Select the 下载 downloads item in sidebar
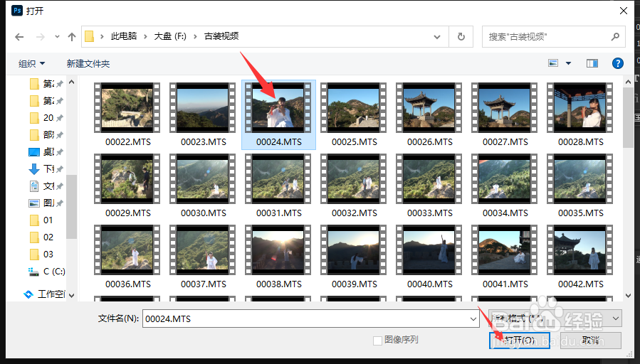The height and width of the screenshot is (364, 640). point(46,168)
